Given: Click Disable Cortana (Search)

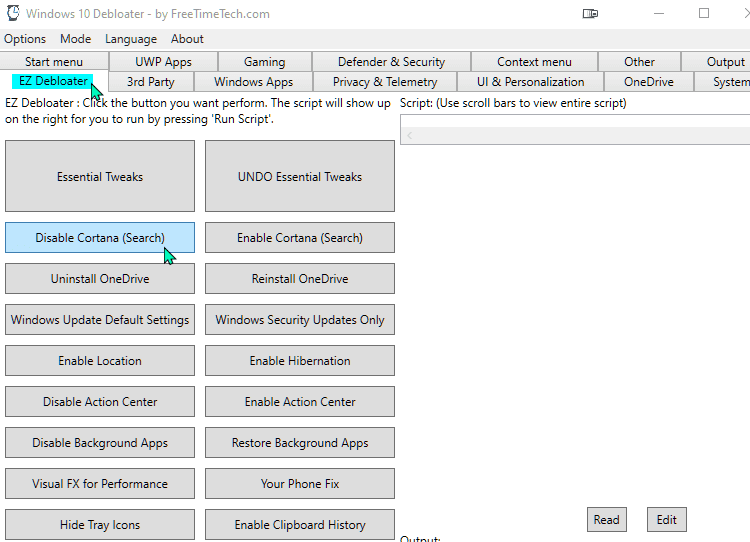Looking at the screenshot, I should (x=100, y=238).
